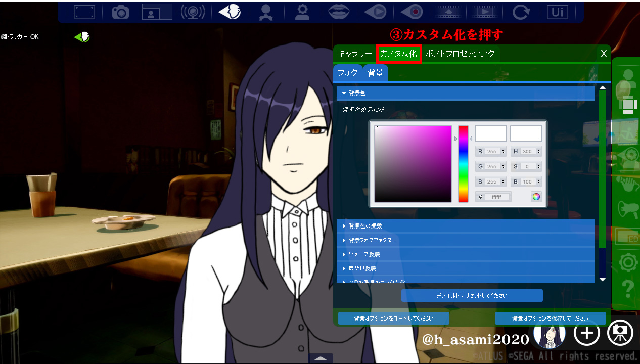Expand the 背景色の乗数 section
This screenshot has height=364, width=640.
point(466,226)
